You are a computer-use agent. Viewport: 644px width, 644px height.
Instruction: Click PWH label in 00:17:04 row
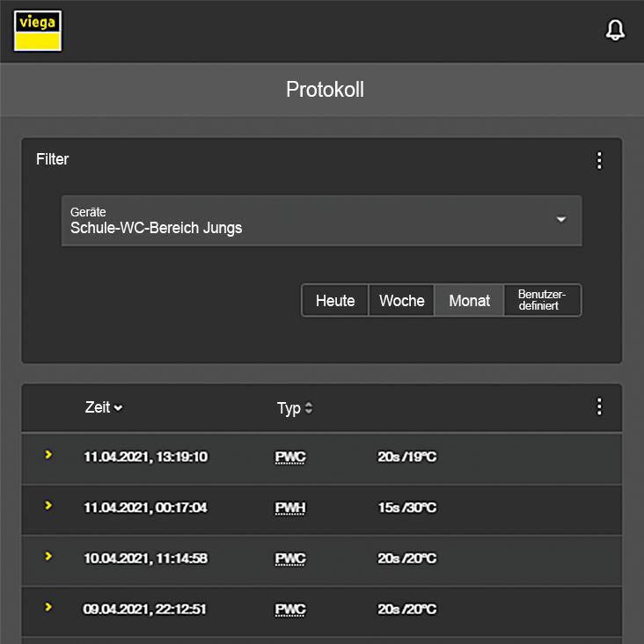point(290,508)
